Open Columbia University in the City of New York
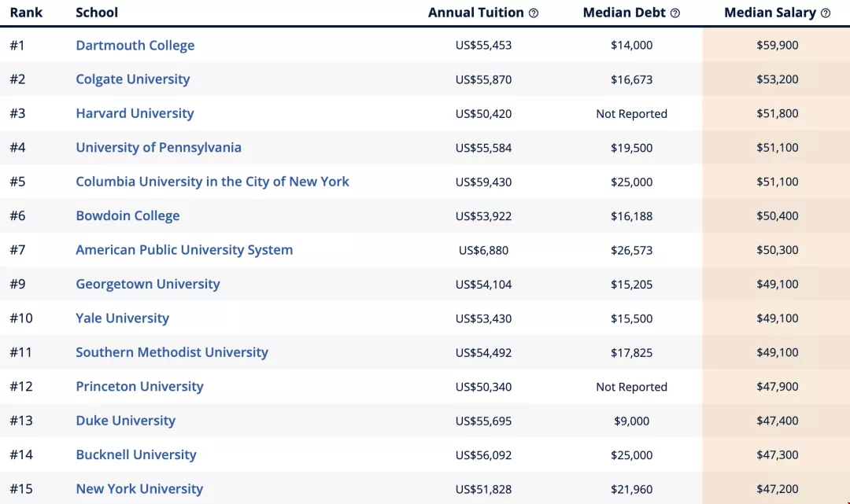This screenshot has height=504, width=850. point(212,182)
